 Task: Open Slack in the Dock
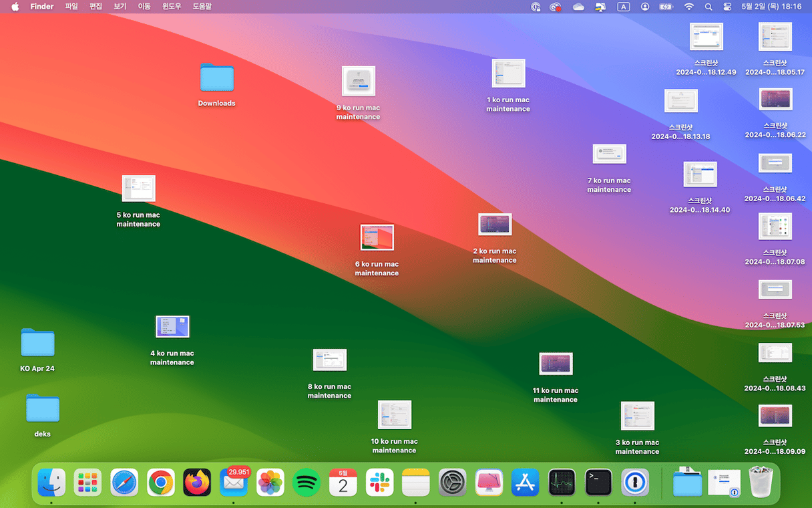[379, 482]
